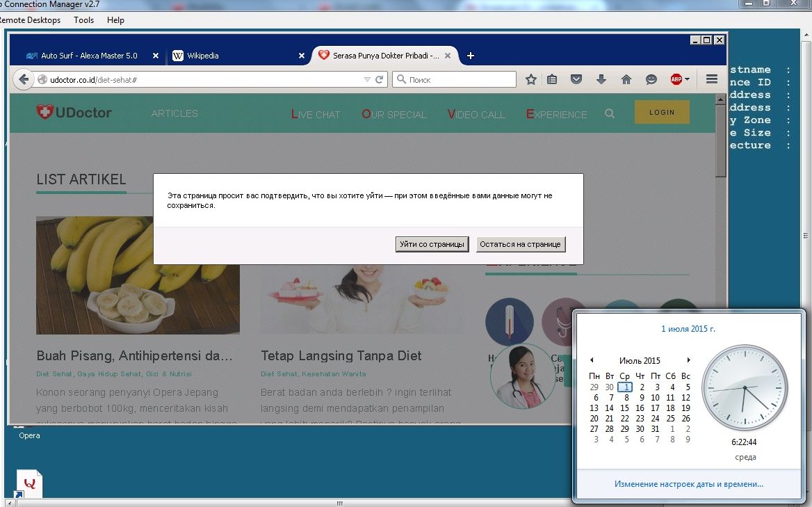The image size is (812, 507).
Task: Open the Tools menu
Action: [83, 20]
